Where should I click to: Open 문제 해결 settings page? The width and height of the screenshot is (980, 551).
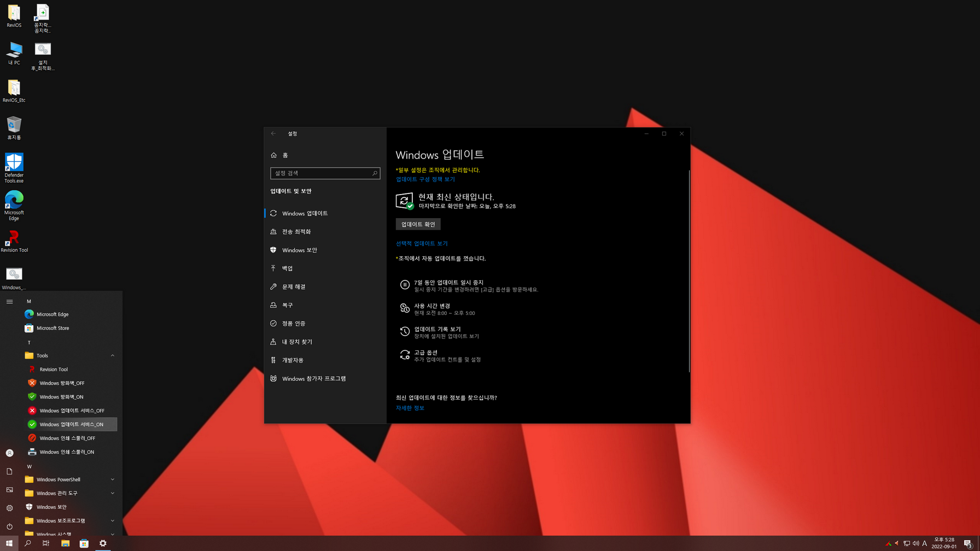tap(325, 286)
